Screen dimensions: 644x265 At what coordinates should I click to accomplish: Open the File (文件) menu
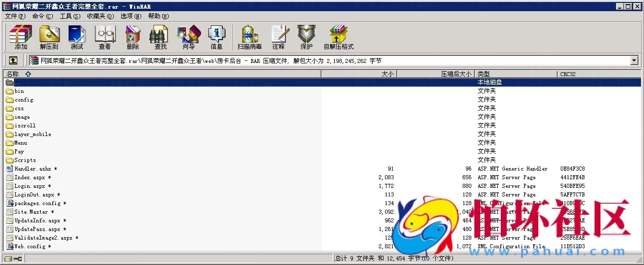pyautogui.click(x=15, y=16)
